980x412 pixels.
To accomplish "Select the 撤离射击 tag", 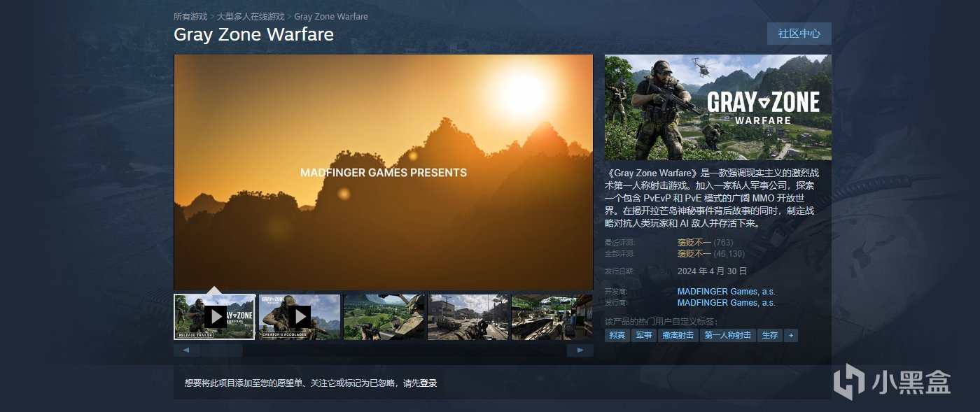I will 678,336.
